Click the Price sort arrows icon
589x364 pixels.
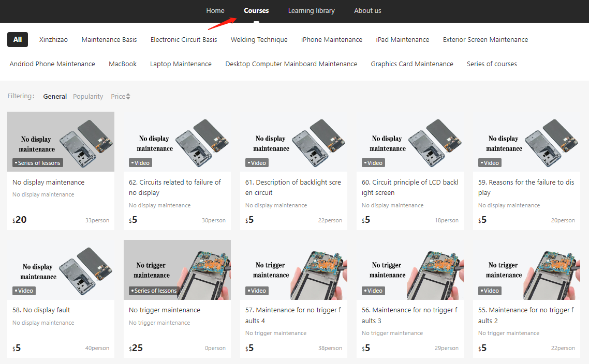click(x=128, y=97)
